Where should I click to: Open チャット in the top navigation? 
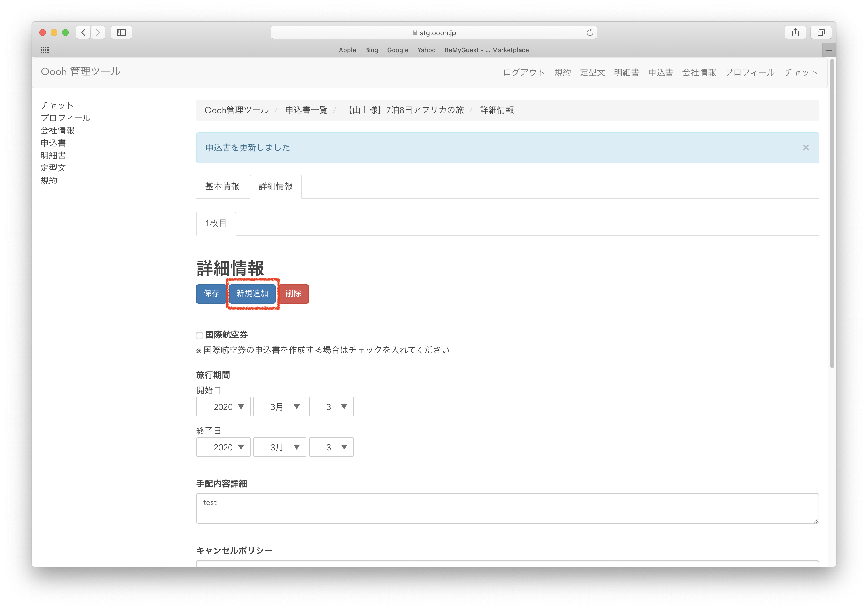pos(801,72)
